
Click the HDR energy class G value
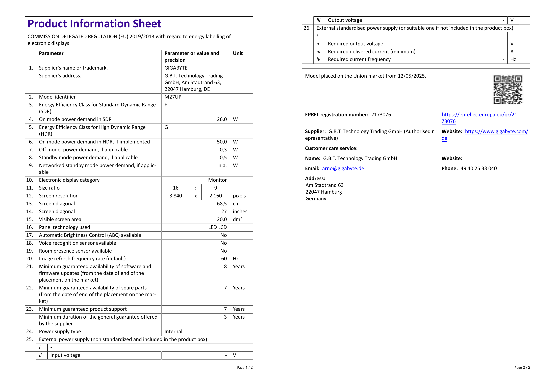tap(166, 127)
